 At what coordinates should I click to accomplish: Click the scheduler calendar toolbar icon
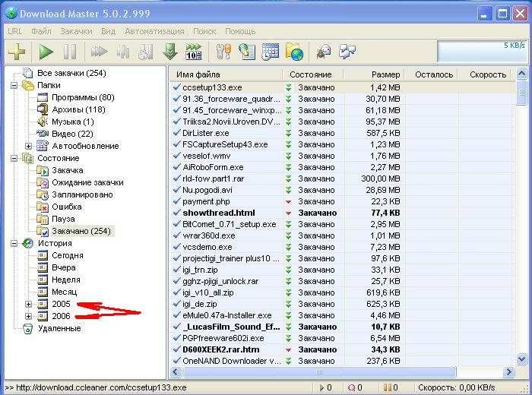(x=271, y=52)
